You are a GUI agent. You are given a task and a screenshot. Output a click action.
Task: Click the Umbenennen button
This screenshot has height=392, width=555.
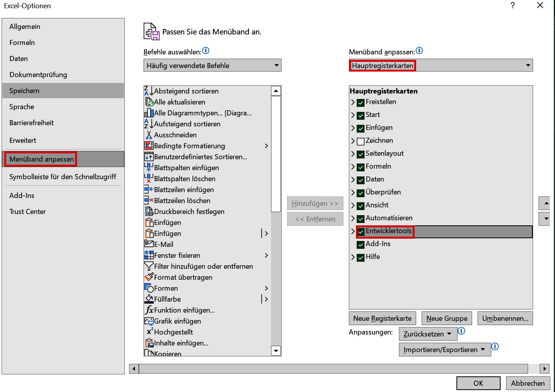(505, 318)
